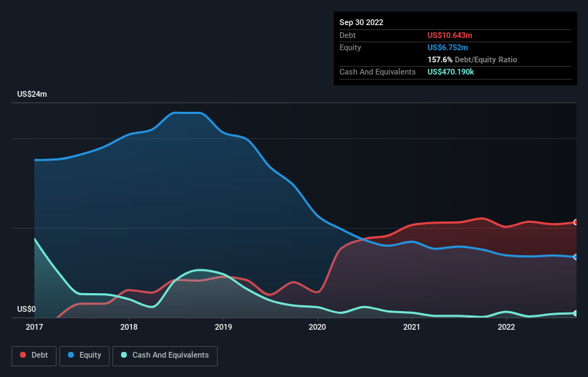Click the US$24m y-axis label
The height and width of the screenshot is (377, 588).
32,94
